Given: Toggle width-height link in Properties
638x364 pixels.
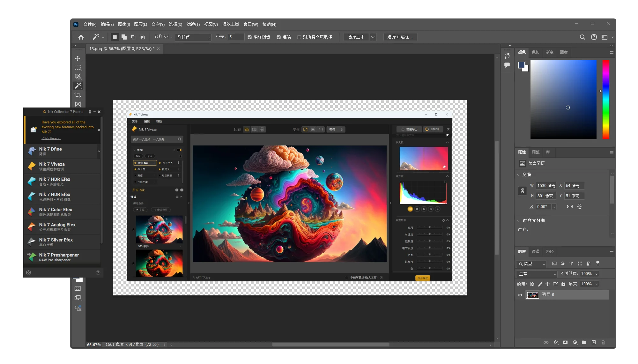Looking at the screenshot, I should [x=523, y=191].
